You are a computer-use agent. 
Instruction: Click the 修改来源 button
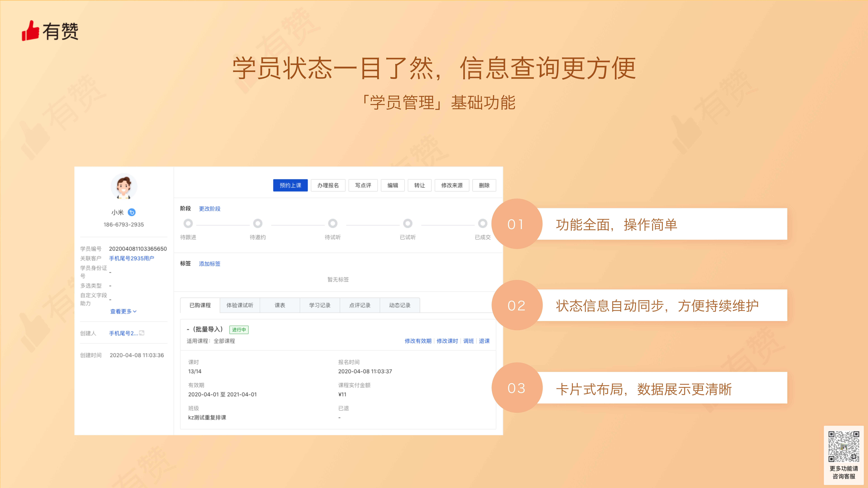coord(452,185)
